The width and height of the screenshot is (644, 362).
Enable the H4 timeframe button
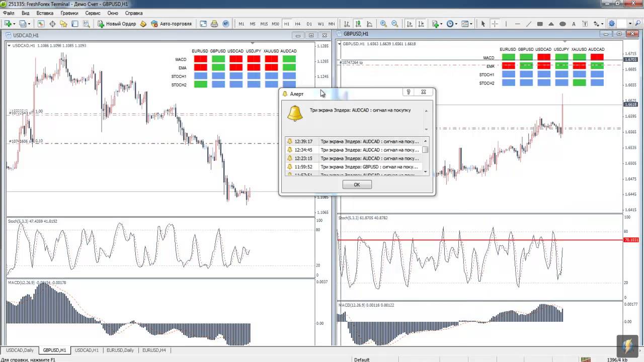click(298, 24)
